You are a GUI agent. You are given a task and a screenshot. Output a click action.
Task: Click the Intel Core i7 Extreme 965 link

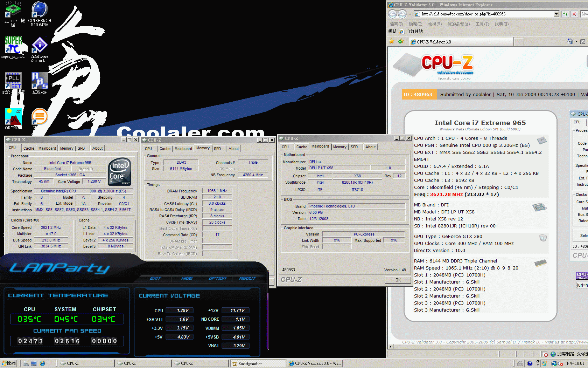pos(480,123)
